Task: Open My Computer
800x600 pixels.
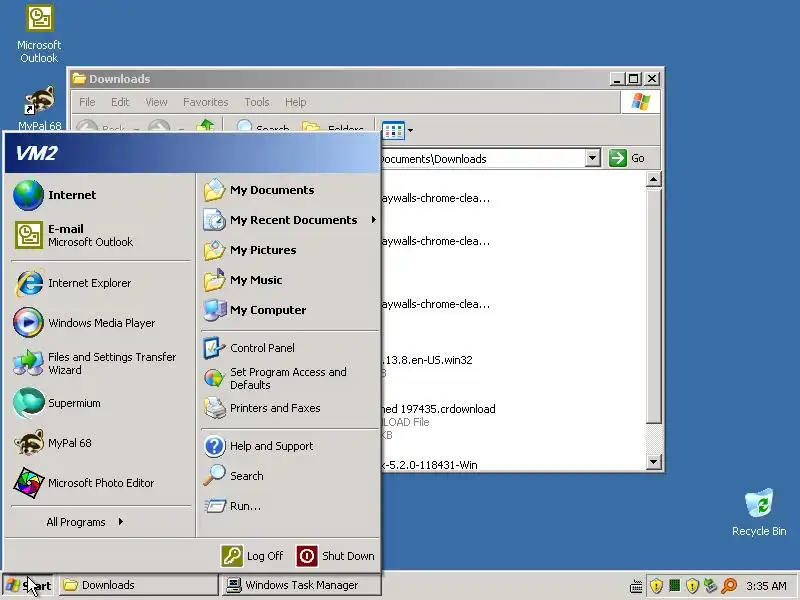Action: click(x=289, y=310)
